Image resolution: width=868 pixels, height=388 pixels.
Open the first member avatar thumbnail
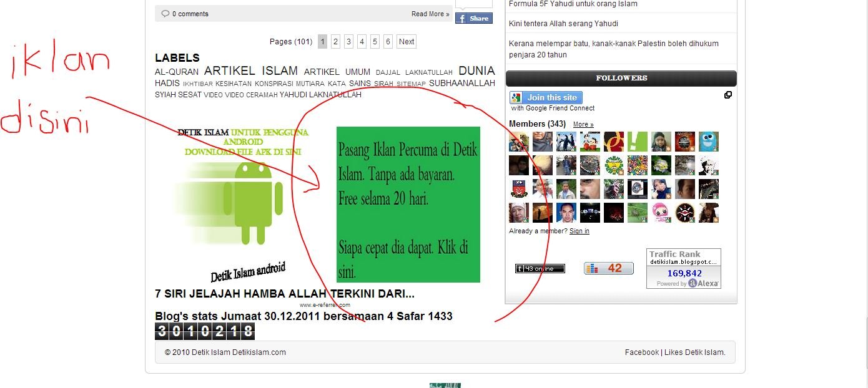(518, 142)
